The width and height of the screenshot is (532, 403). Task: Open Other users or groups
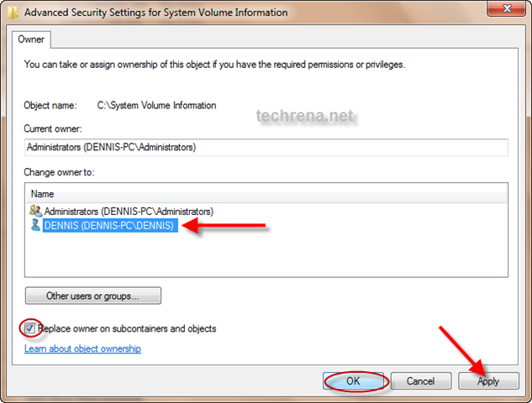pyautogui.click(x=92, y=296)
